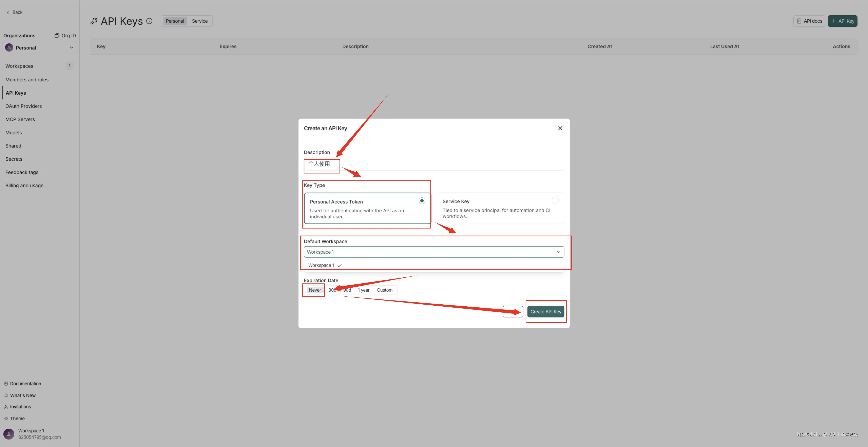The width and height of the screenshot is (868, 447).
Task: Expand the Personal organization dropdown
Action: (x=39, y=47)
